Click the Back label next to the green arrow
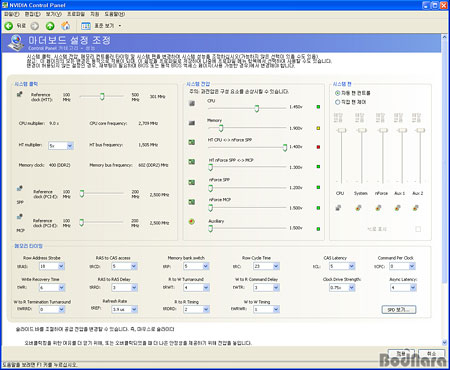Screen dimensions: 450x370 (x=21, y=26)
